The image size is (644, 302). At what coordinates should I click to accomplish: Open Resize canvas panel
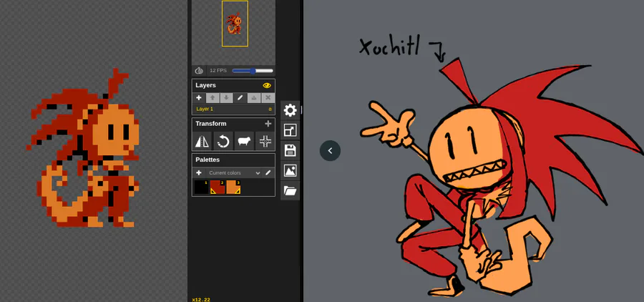click(x=290, y=131)
